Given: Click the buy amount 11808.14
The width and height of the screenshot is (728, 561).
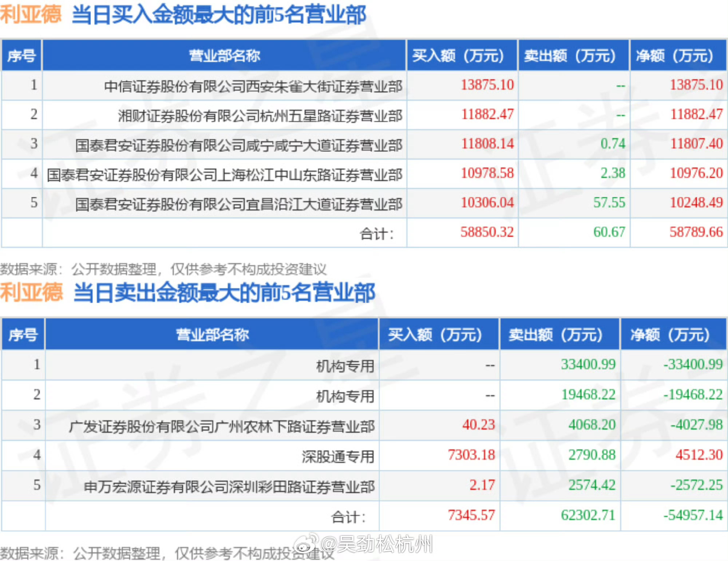Looking at the screenshot, I should [487, 143].
